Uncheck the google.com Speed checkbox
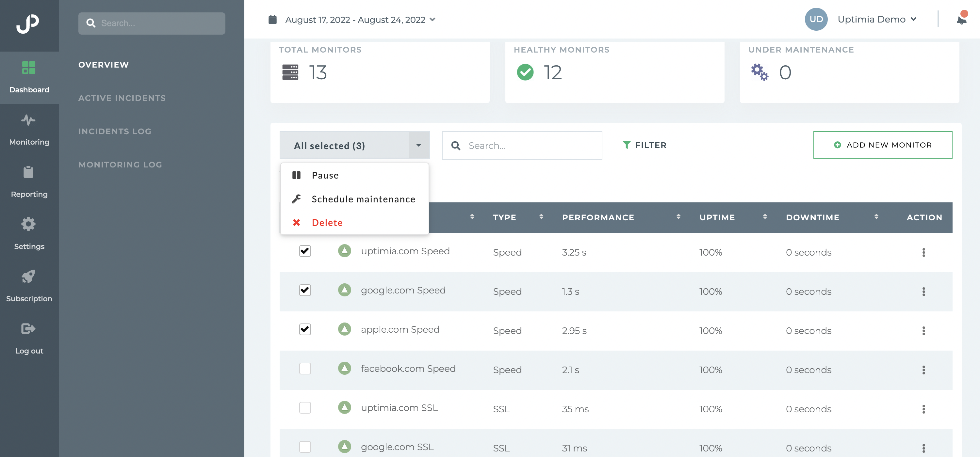The width and height of the screenshot is (980, 457). [305, 290]
